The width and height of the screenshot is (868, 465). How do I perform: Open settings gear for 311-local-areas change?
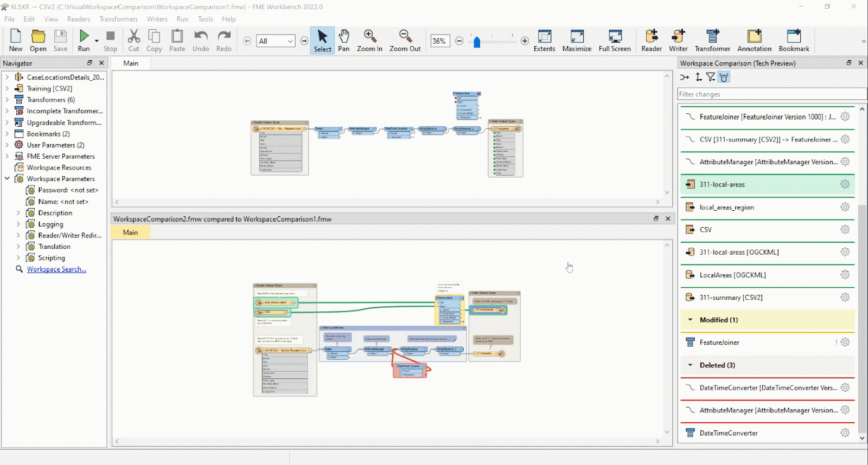click(845, 184)
